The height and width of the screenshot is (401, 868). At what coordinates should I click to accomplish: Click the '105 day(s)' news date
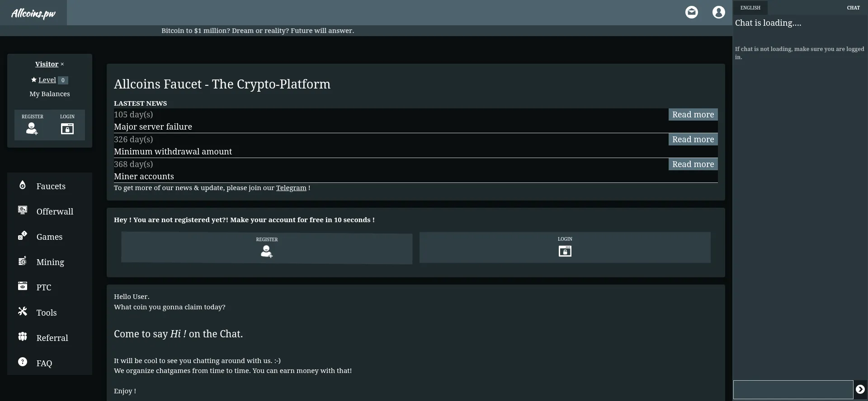pos(133,115)
